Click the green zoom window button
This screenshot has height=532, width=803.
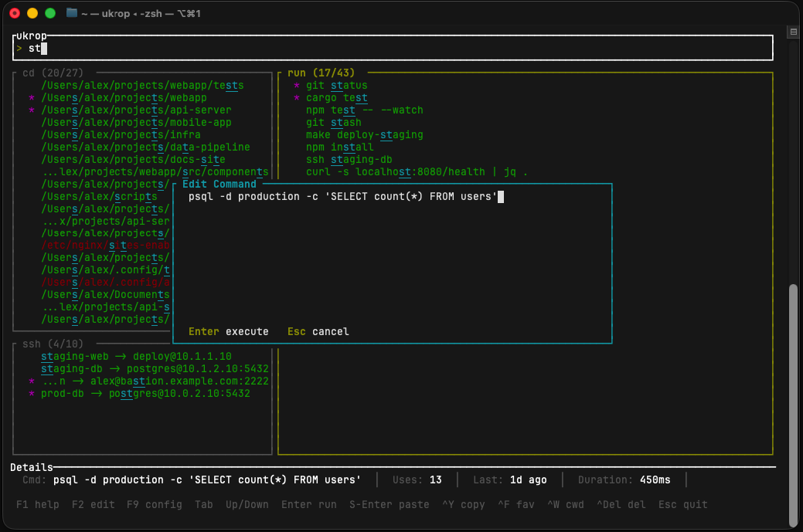coord(50,13)
